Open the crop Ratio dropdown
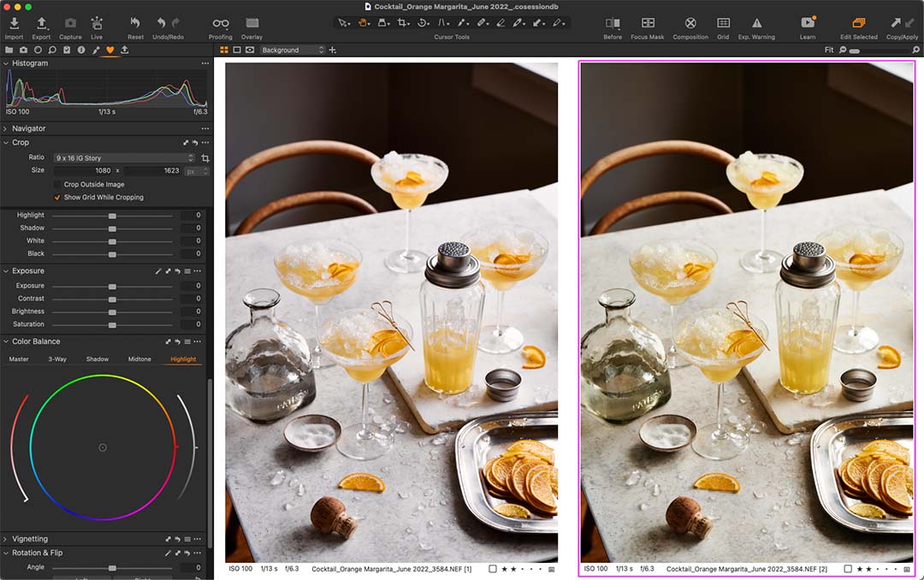The height and width of the screenshot is (580, 924). point(124,158)
